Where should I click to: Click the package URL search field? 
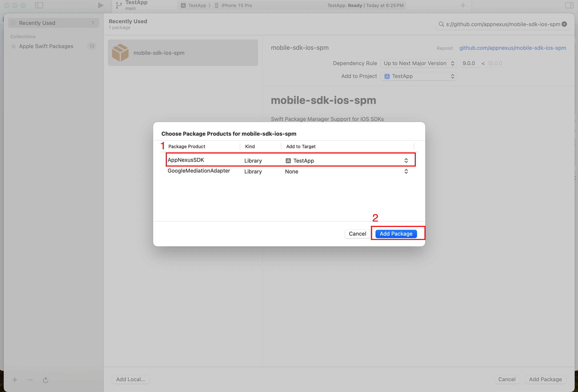coord(503,24)
